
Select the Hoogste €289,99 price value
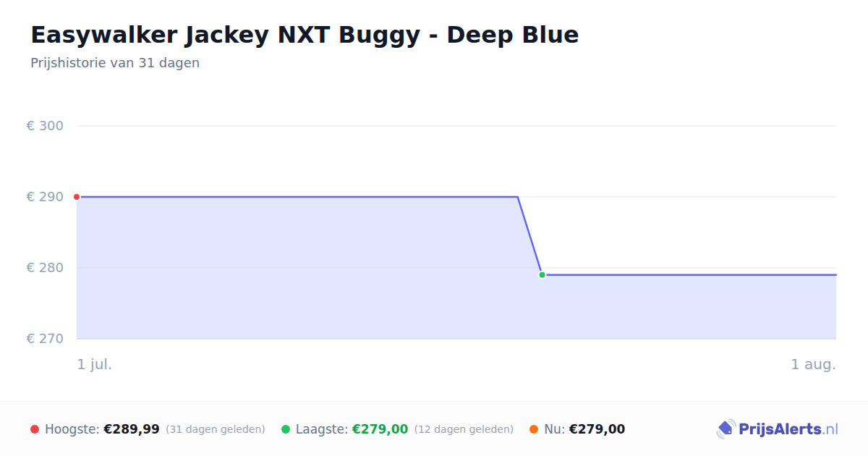coord(132,429)
